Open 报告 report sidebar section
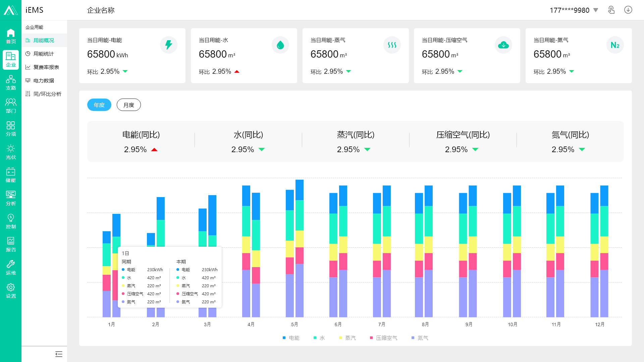The image size is (644, 362). pyautogui.click(x=11, y=245)
